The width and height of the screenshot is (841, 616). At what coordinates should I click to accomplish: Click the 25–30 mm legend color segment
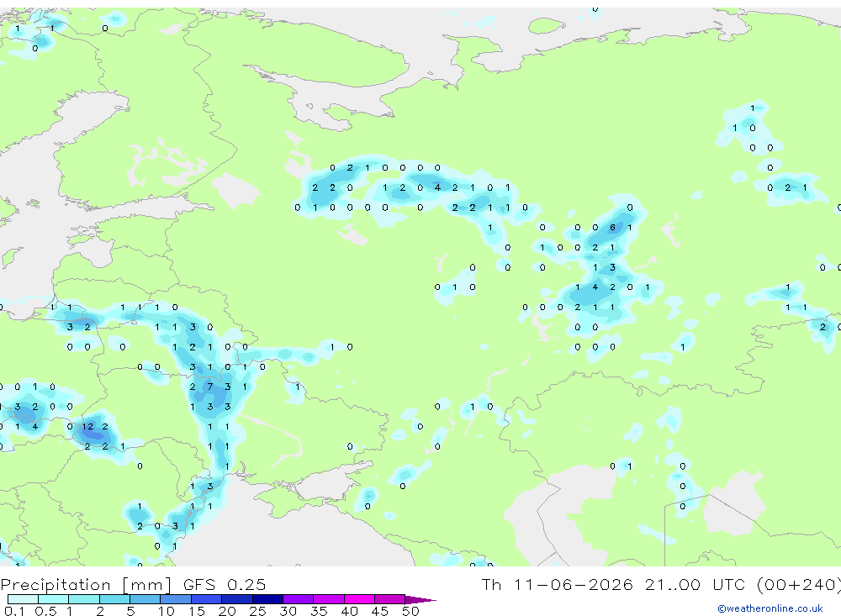click(267, 599)
